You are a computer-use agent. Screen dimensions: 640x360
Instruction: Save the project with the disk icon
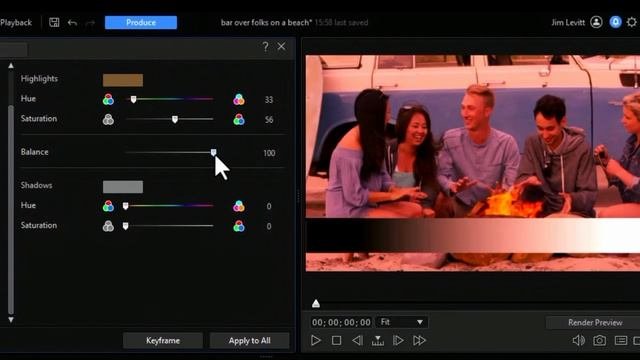[x=54, y=22]
